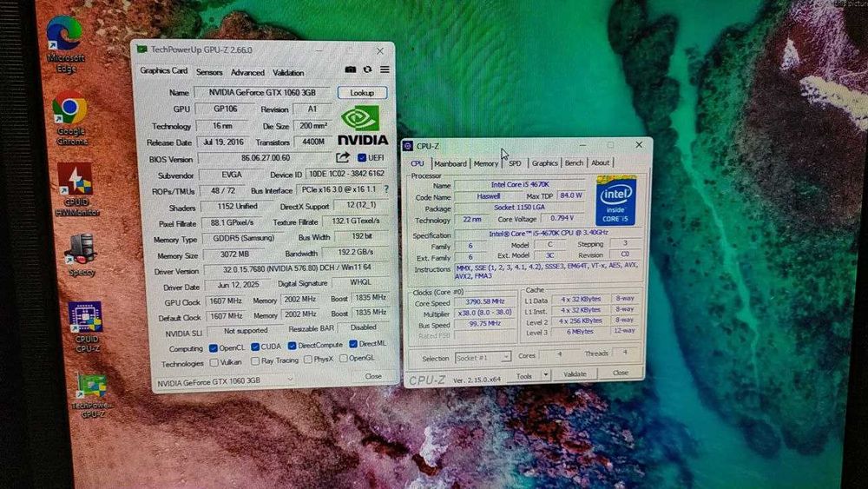Select the CPU tab in CPU-Z
Viewport: 868px width, 489px height.
tap(418, 163)
